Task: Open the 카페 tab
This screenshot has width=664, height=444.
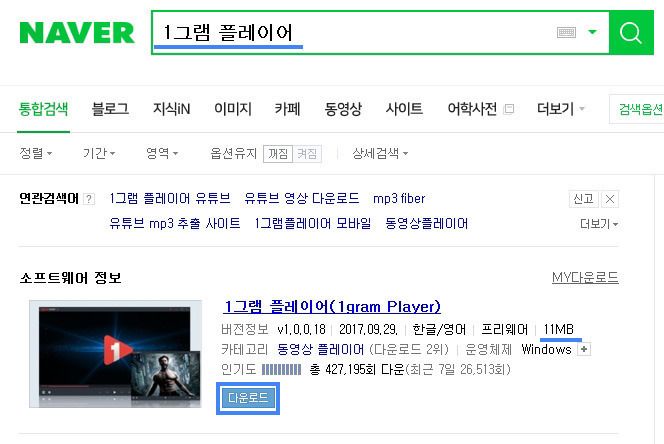Action: coord(288,109)
